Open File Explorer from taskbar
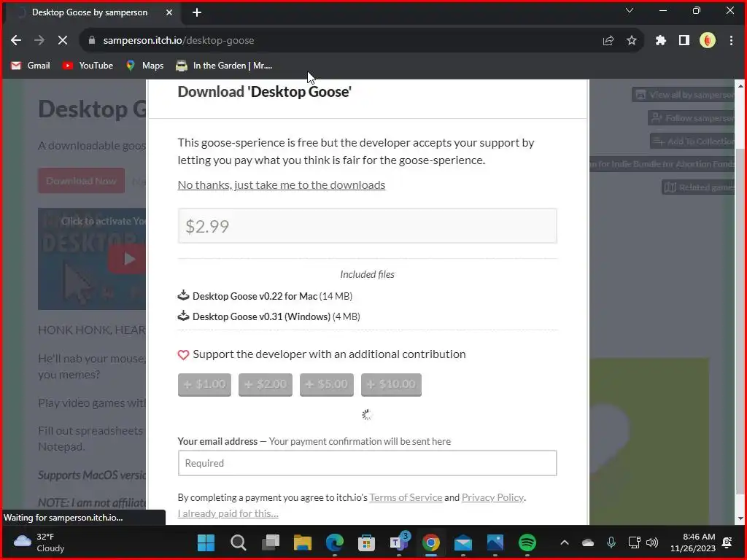The width and height of the screenshot is (747, 560). (x=303, y=542)
